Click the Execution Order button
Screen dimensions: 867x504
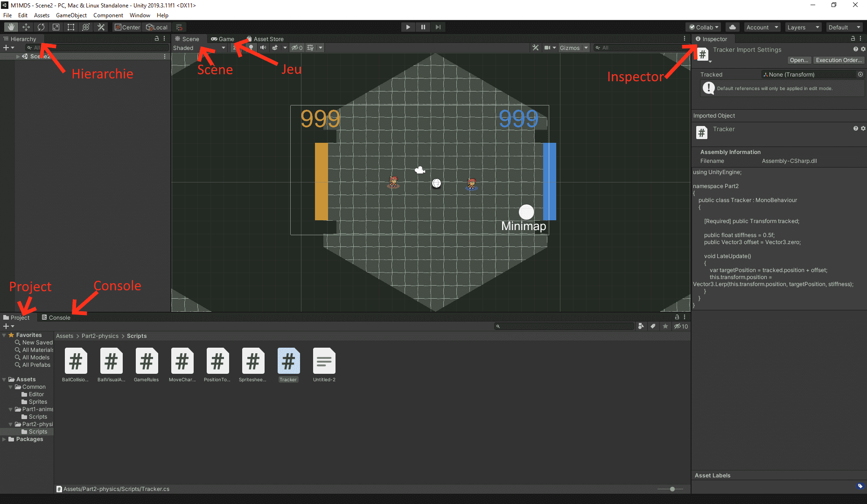838,60
